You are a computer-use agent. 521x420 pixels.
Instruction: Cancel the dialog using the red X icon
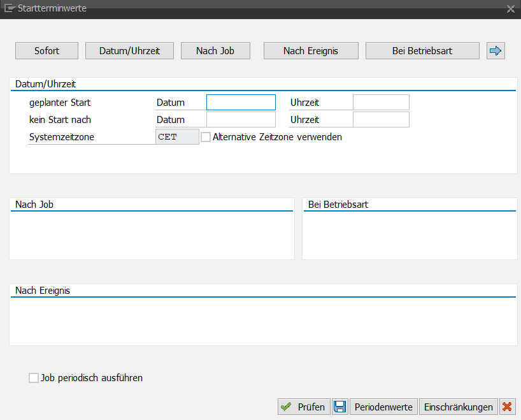pyautogui.click(x=507, y=407)
